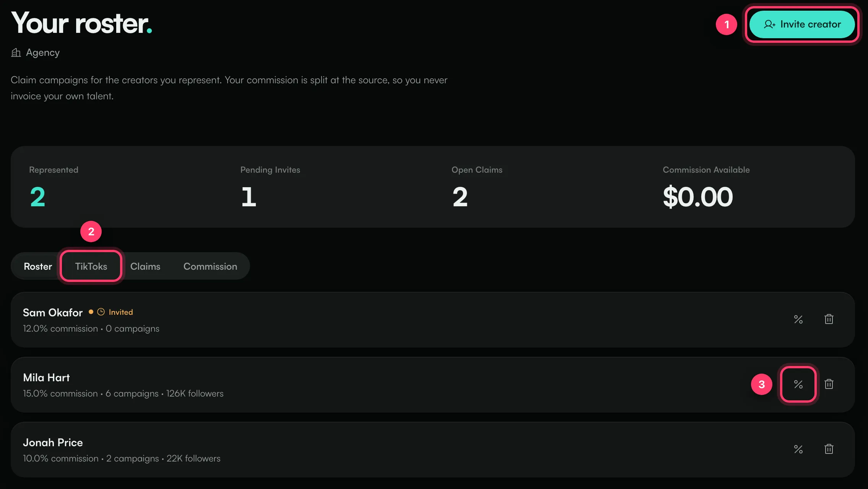Edit commission percent for Sam Okafor
The height and width of the screenshot is (489, 868).
coord(798,319)
